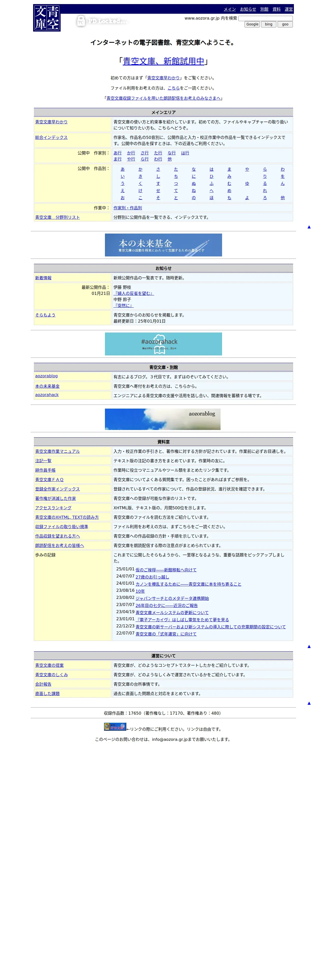Open the 総合インデックス link
The width and height of the screenshot is (327, 980).
51,137
